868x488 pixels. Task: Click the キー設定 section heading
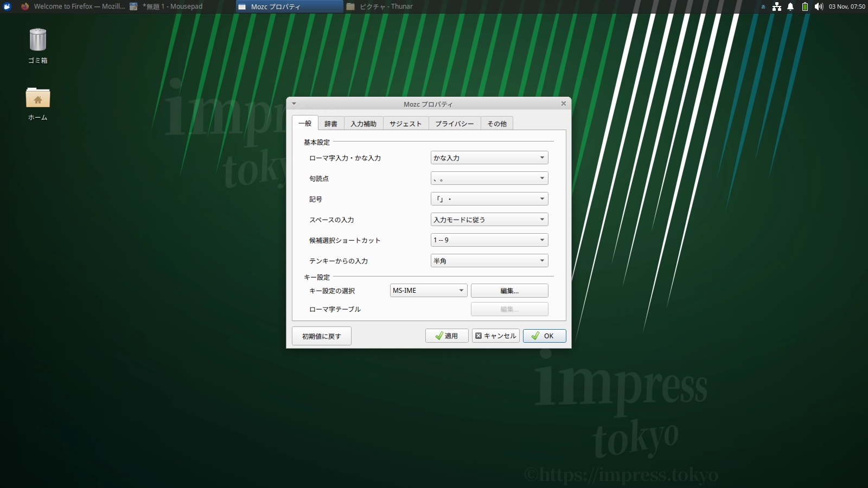317,277
